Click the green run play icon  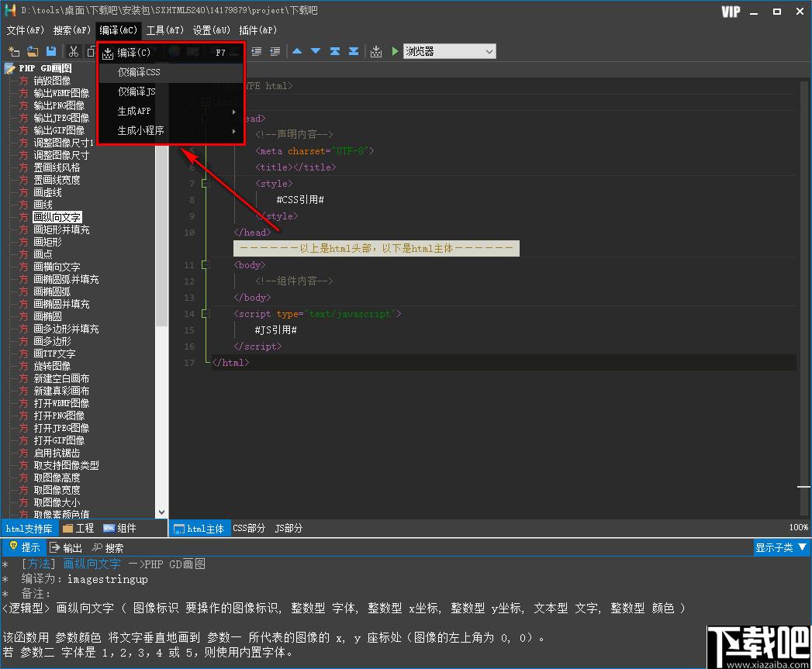coord(395,51)
